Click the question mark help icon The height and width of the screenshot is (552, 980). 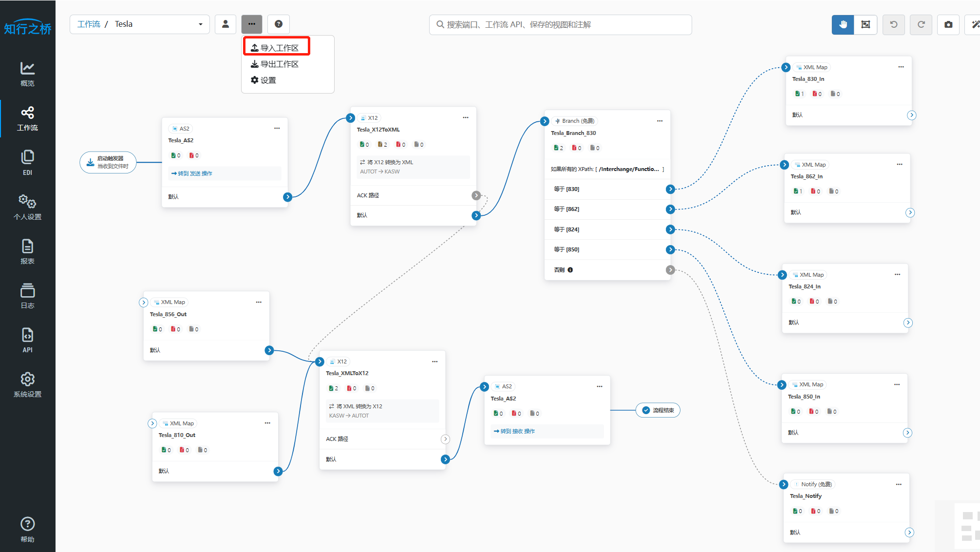pos(279,24)
